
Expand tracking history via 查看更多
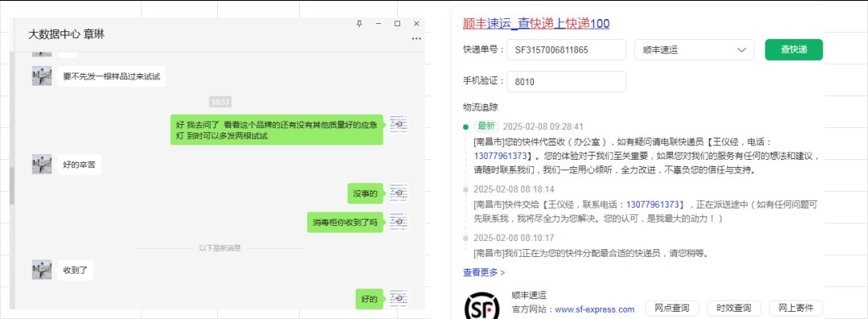[484, 273]
